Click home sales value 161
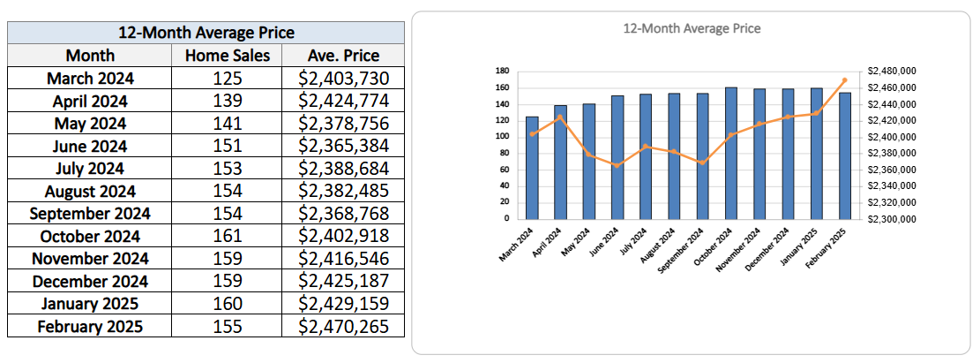This screenshot has height=363, width=980. coord(228,236)
